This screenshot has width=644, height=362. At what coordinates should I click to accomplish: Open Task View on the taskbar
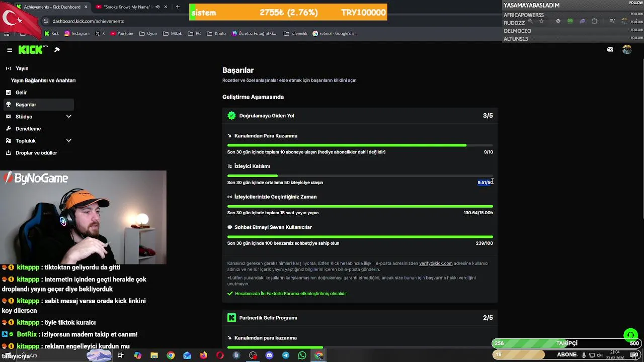pyautogui.click(x=121, y=355)
